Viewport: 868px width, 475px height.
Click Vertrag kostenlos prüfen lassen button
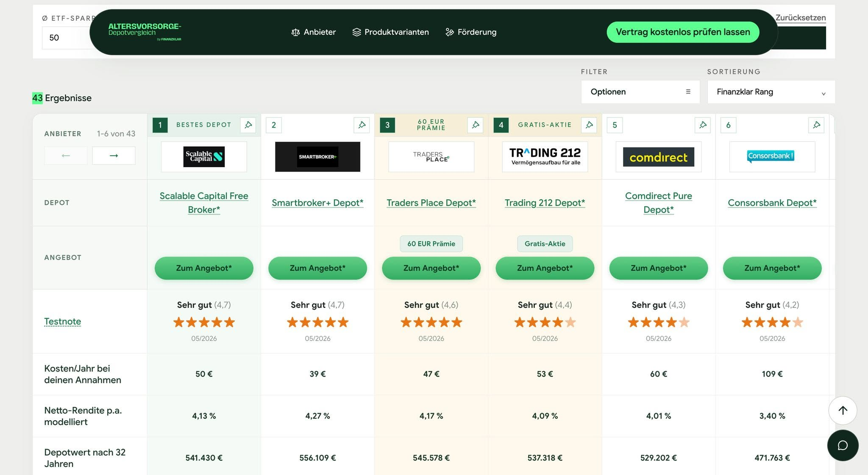pyautogui.click(x=683, y=32)
